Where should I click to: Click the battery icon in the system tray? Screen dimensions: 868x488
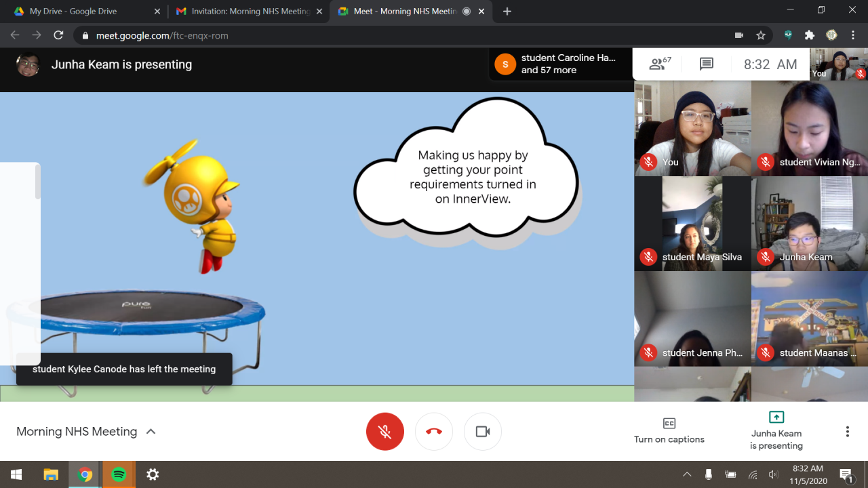click(x=730, y=474)
